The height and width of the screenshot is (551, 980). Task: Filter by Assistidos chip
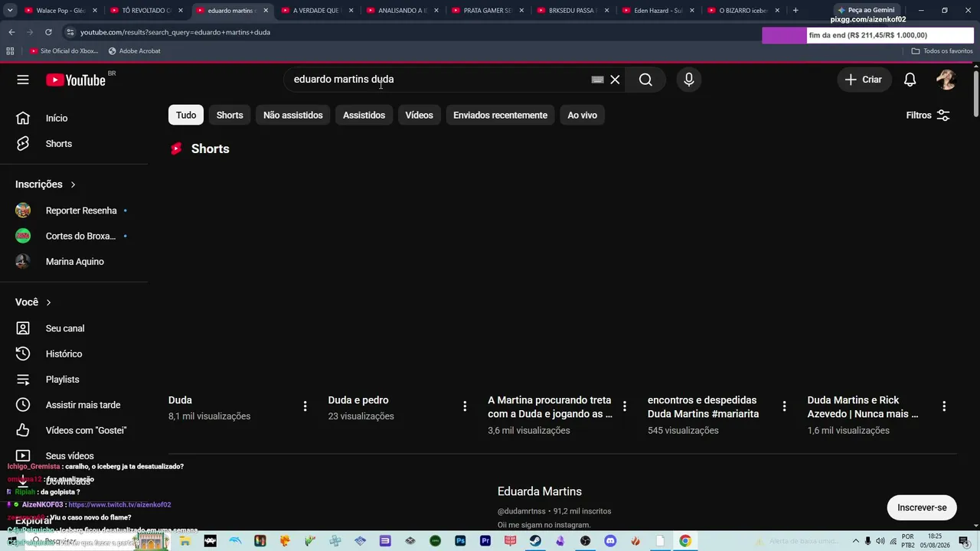coord(364,115)
